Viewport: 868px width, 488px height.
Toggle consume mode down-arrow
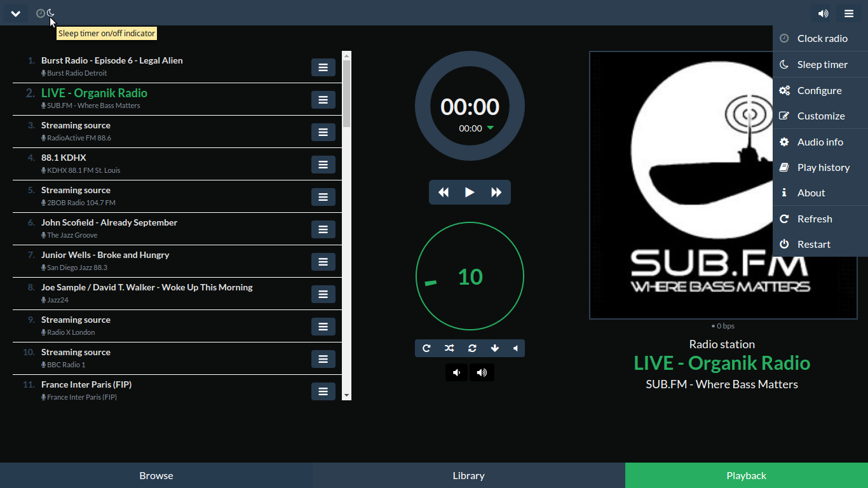click(495, 348)
